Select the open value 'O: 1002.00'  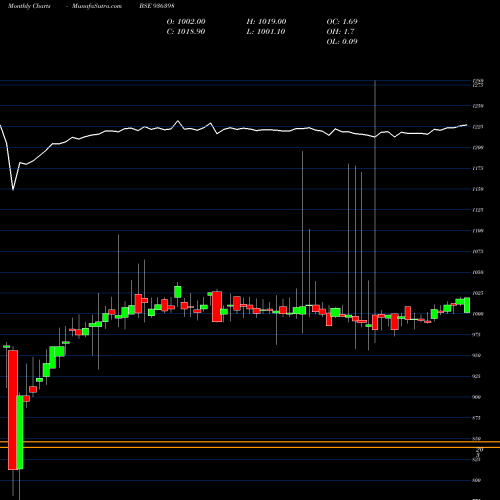tap(186, 21)
